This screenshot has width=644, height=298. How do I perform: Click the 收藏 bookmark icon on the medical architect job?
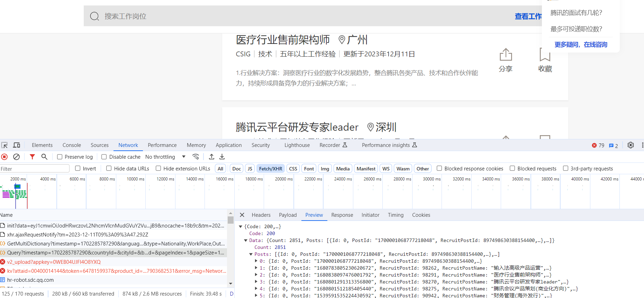[x=545, y=55]
